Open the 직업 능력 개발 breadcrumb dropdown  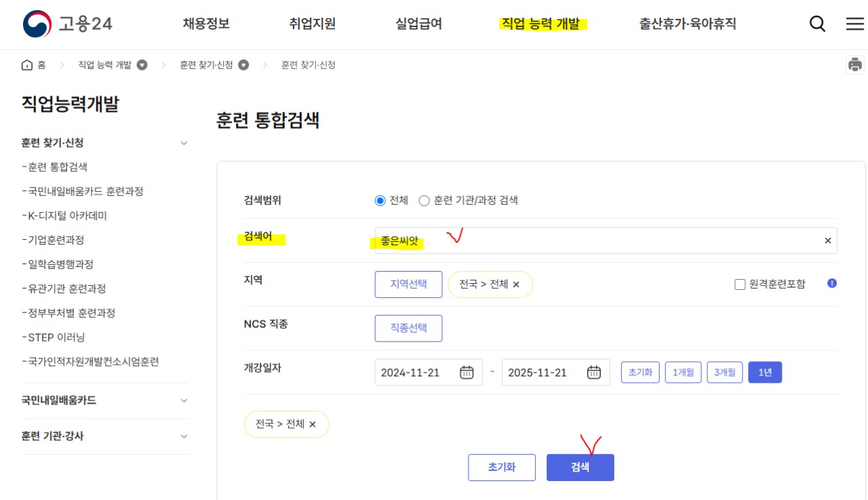point(142,65)
